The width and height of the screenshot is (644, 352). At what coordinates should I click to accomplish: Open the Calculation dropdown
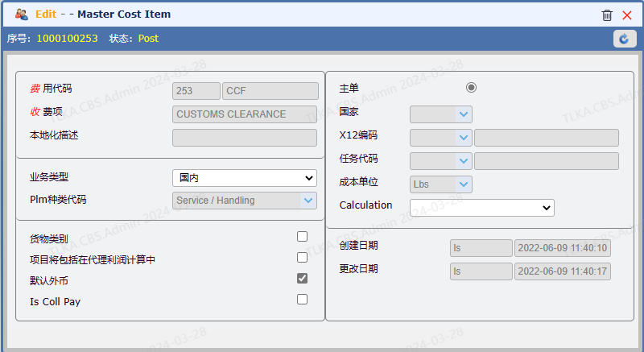[482, 208]
